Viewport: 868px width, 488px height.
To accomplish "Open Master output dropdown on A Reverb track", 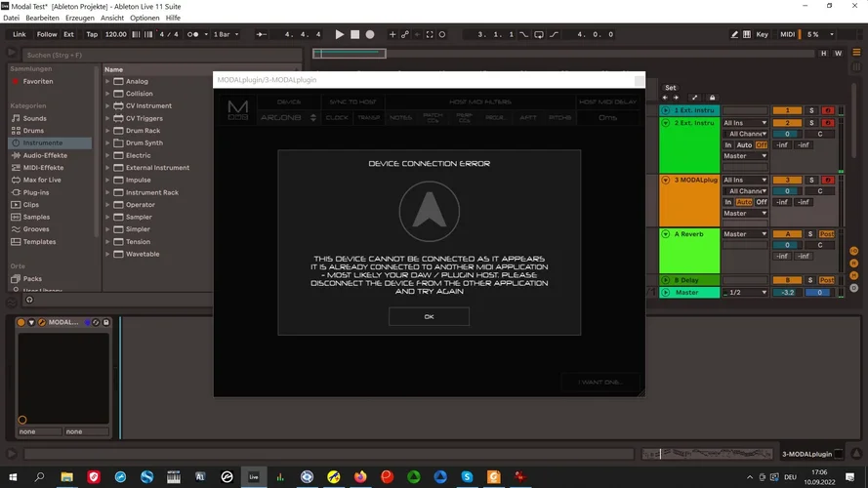I will (x=745, y=234).
